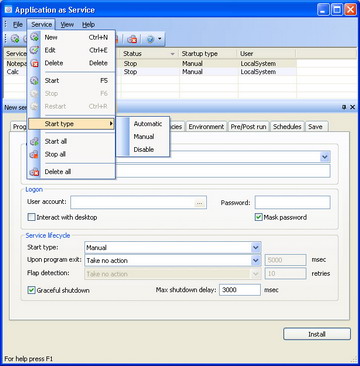Toggle the Mask password checkbox
Screen dimensions: 360x366
coord(258,217)
